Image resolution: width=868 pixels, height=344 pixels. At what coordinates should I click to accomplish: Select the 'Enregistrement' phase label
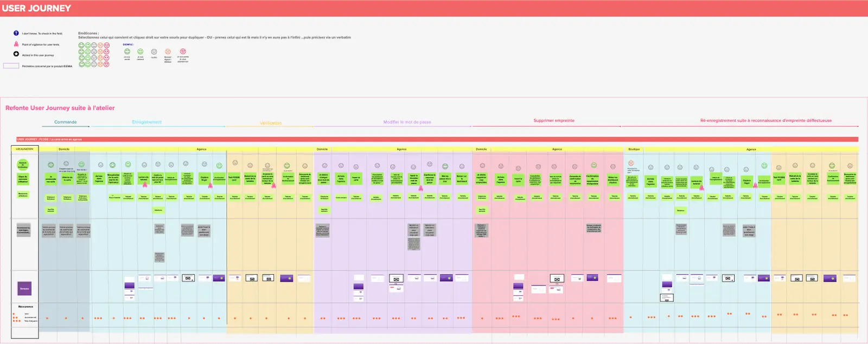147,122
